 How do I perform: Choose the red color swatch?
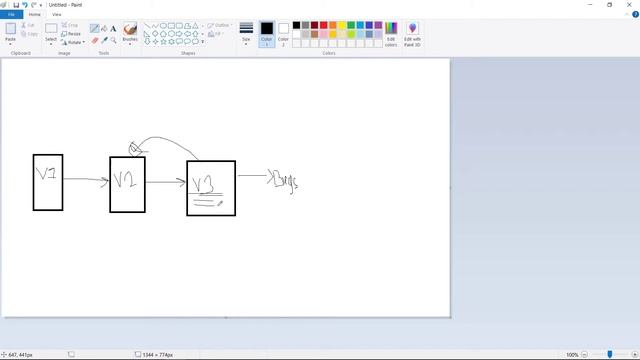point(324,25)
